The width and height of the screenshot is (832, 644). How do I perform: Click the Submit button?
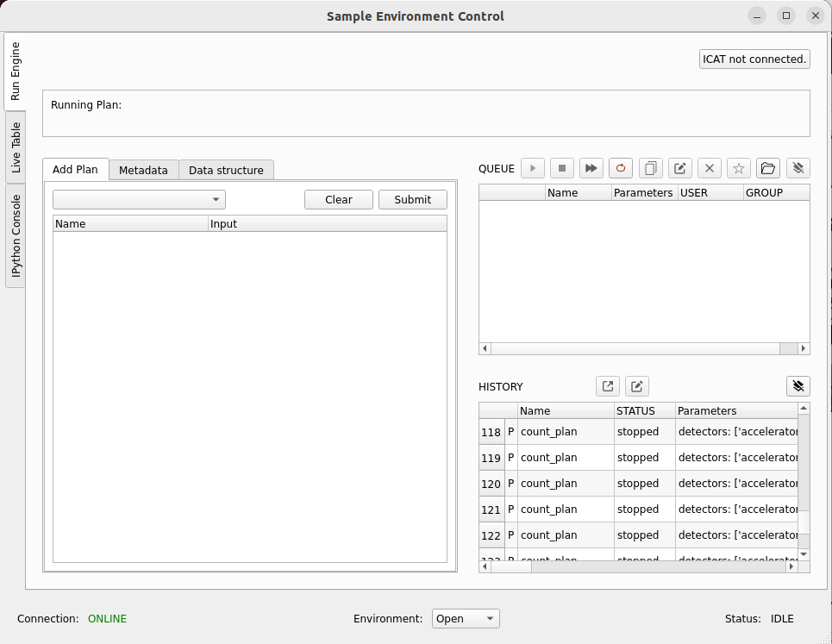(413, 199)
